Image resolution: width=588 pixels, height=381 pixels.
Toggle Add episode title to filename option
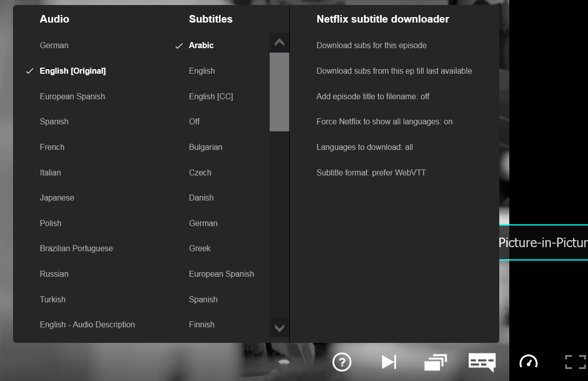coord(372,96)
